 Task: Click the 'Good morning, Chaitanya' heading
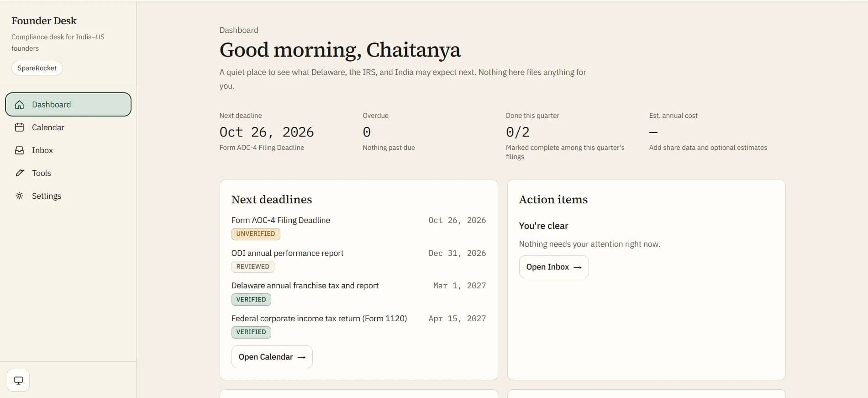point(340,50)
